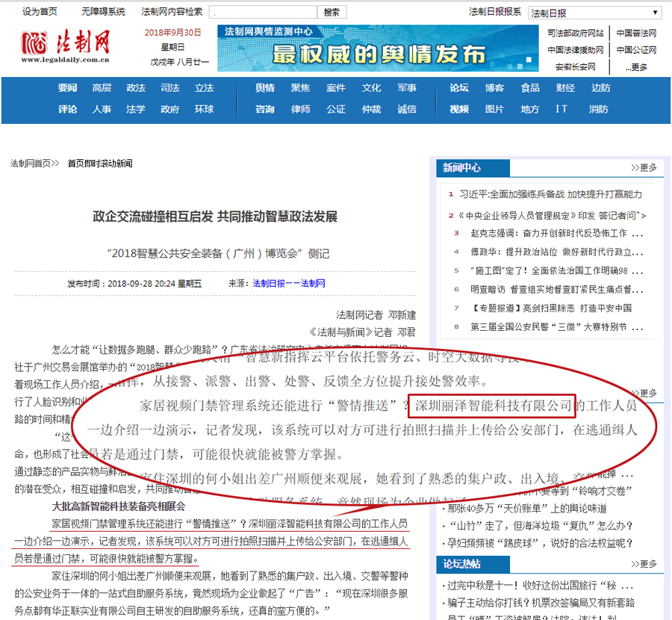The height and width of the screenshot is (620, 672).
Task: Open 诚信 navigation item
Action: [407, 109]
